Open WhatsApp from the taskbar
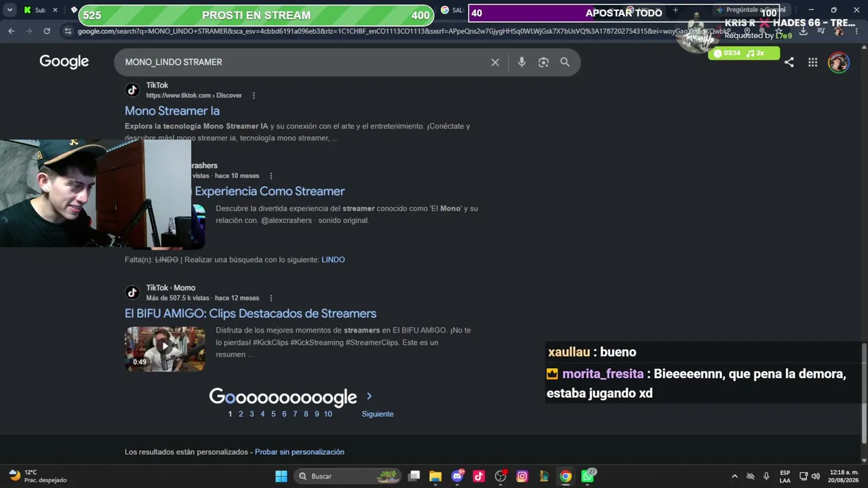 [x=587, y=476]
